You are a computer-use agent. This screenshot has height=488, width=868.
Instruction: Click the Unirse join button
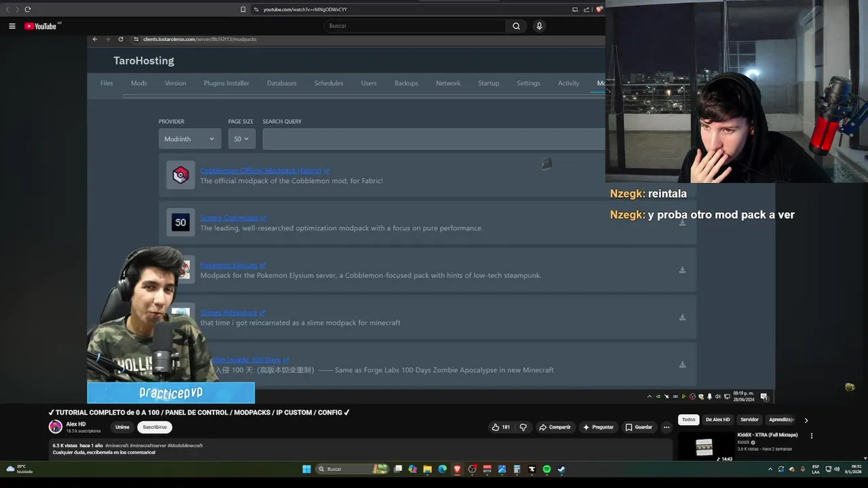[x=122, y=427]
